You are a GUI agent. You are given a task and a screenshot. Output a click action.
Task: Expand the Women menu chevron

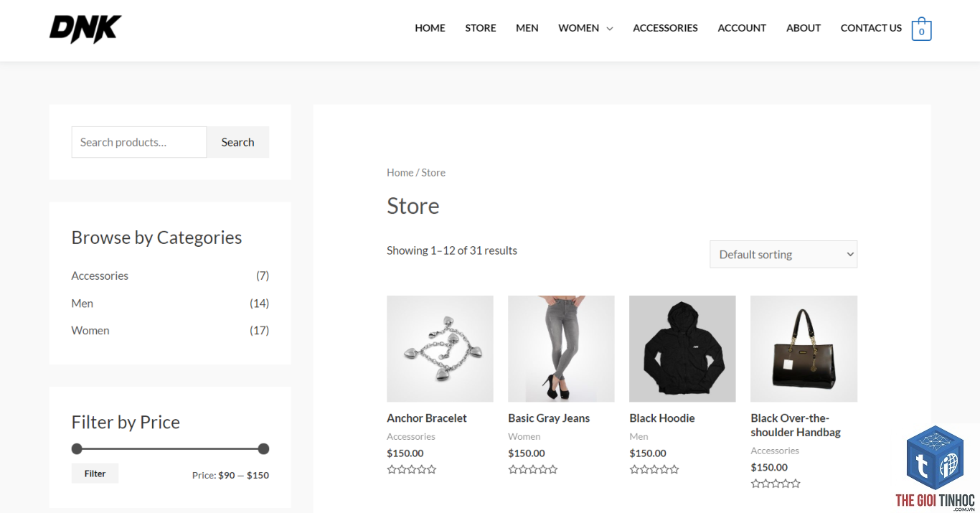610,29
